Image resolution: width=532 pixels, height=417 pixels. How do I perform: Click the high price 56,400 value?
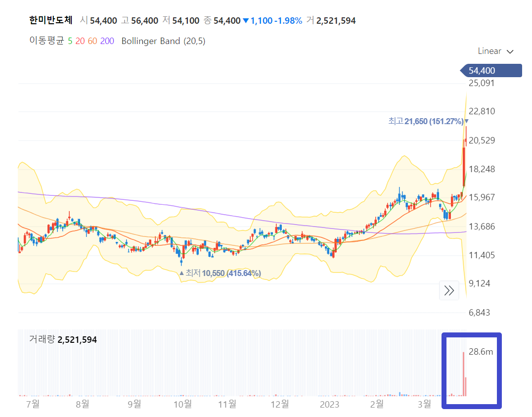[144, 21]
